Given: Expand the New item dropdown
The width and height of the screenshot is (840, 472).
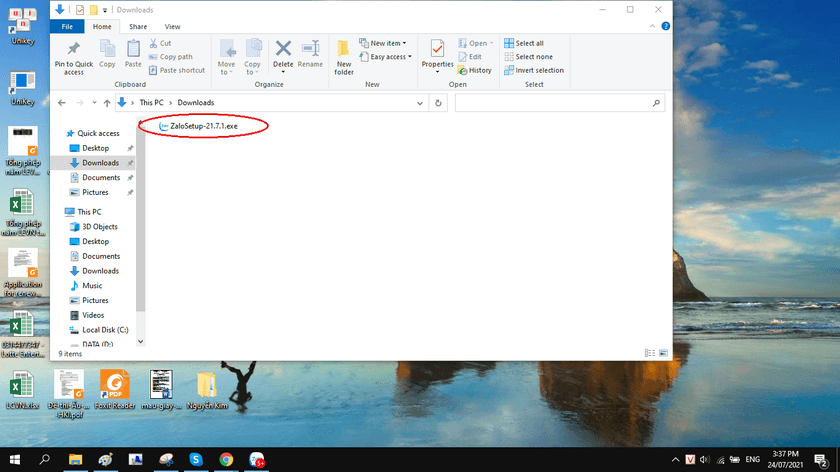Looking at the screenshot, I should [386, 43].
